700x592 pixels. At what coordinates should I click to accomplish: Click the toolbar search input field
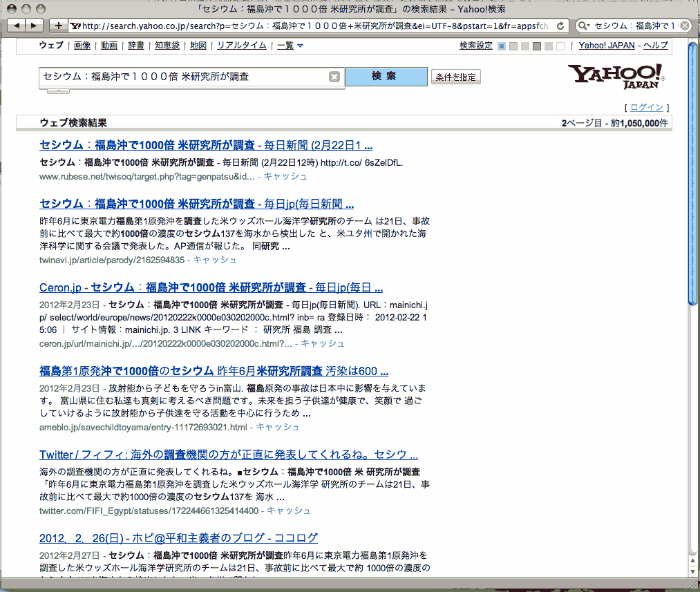click(x=634, y=26)
